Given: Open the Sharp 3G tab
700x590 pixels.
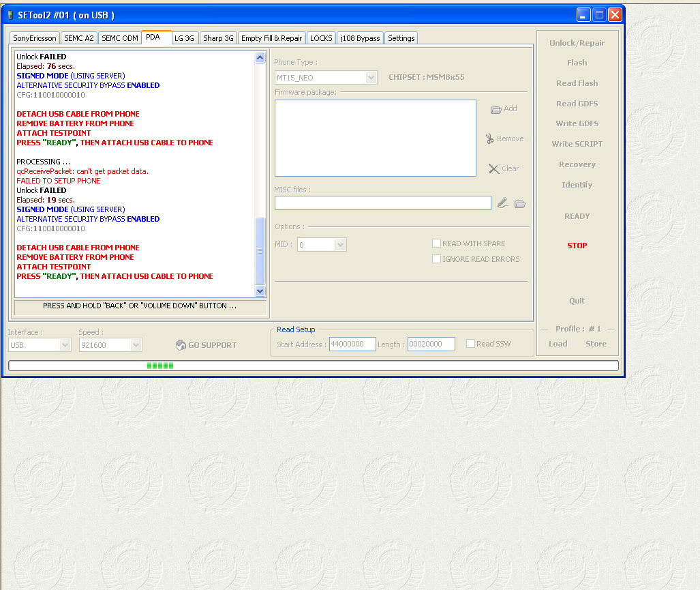Looking at the screenshot, I should coord(218,38).
